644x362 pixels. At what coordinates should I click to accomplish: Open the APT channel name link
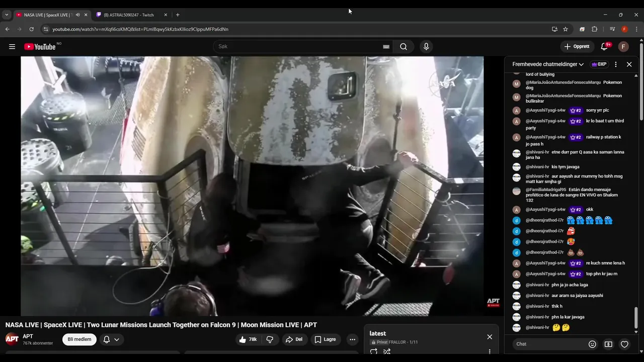[x=28, y=336]
